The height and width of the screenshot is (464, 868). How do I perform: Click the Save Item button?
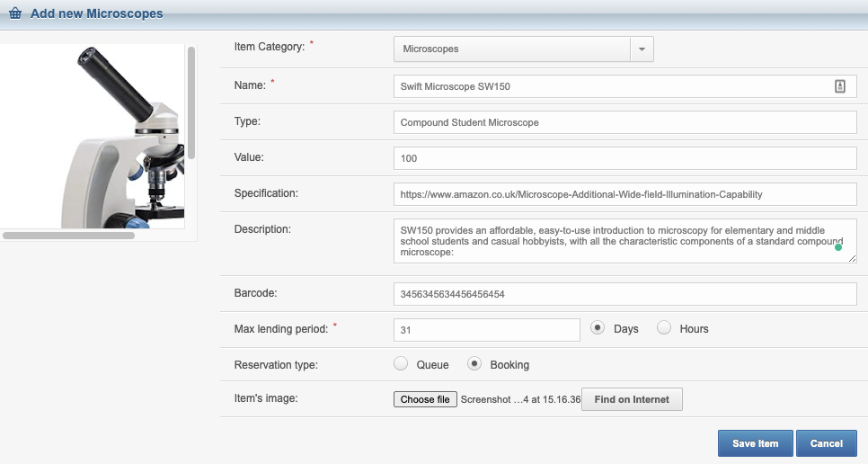[755, 443]
